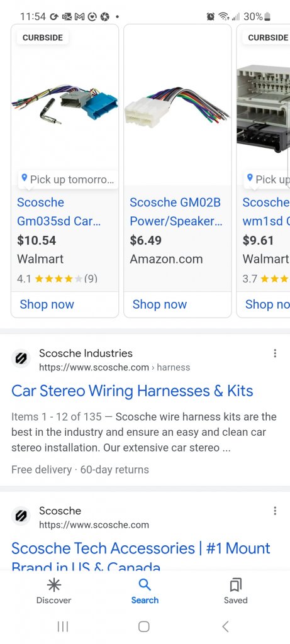Tap the 4.1 star rating for Gm035sd
The width and height of the screenshot is (290, 644).
[x=57, y=279]
